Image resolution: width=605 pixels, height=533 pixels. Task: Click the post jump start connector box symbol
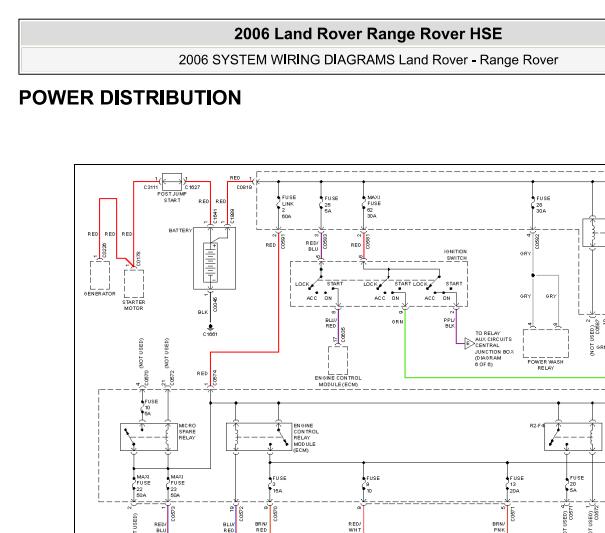[x=172, y=182]
